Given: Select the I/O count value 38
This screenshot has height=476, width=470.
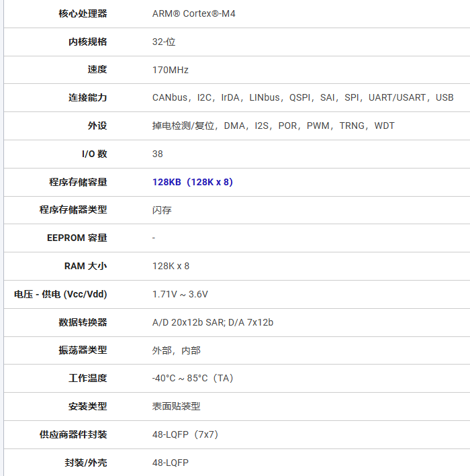Looking at the screenshot, I should pos(158,154).
